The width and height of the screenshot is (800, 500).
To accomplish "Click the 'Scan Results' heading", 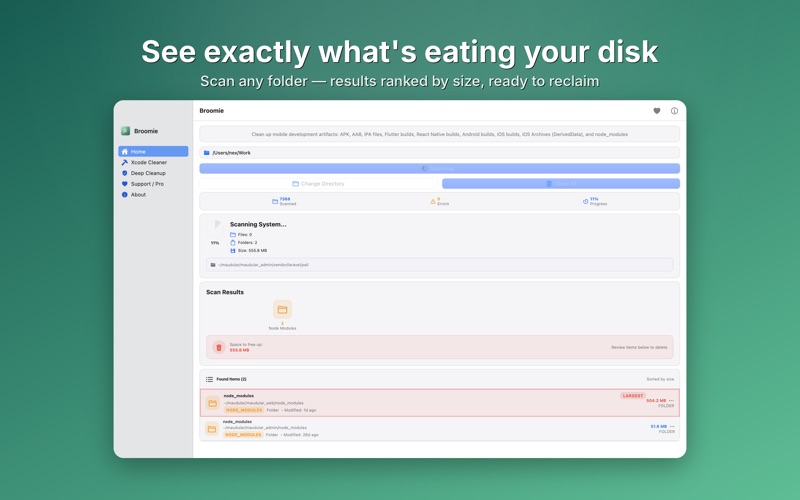I will coord(225,292).
